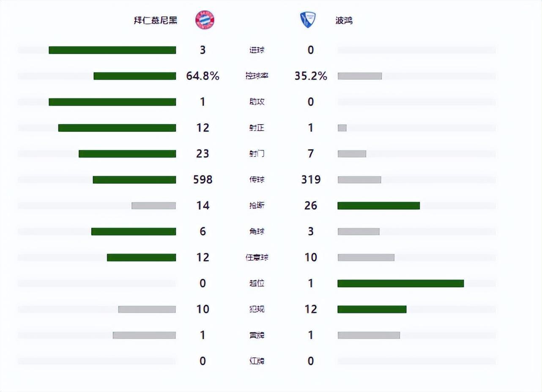Click the Bochum club crest

click(308, 20)
